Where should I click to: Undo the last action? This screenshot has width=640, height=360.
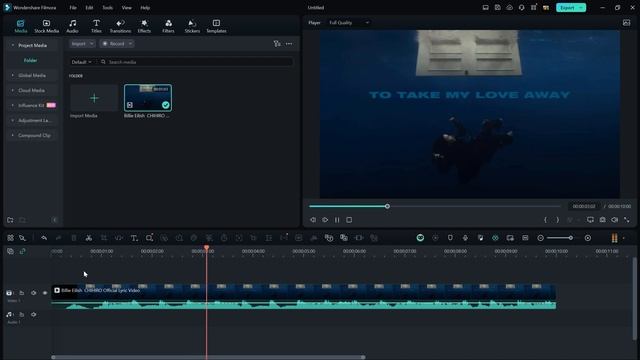(x=44, y=238)
